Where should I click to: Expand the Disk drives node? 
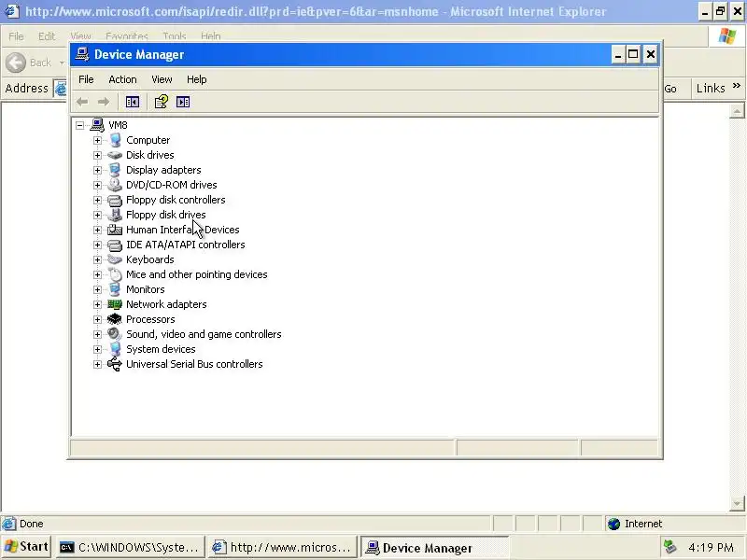point(97,155)
